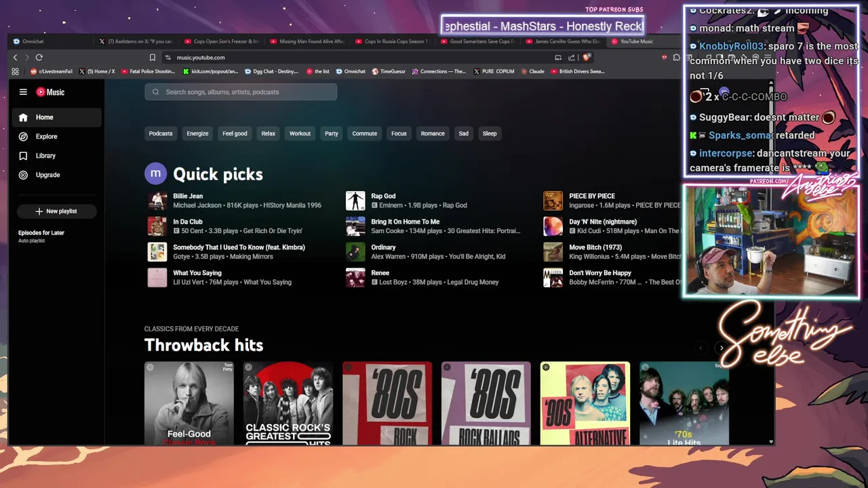Open the TimeGuessr bookmark
Viewport: 868px width, 488px height.
click(x=388, y=71)
